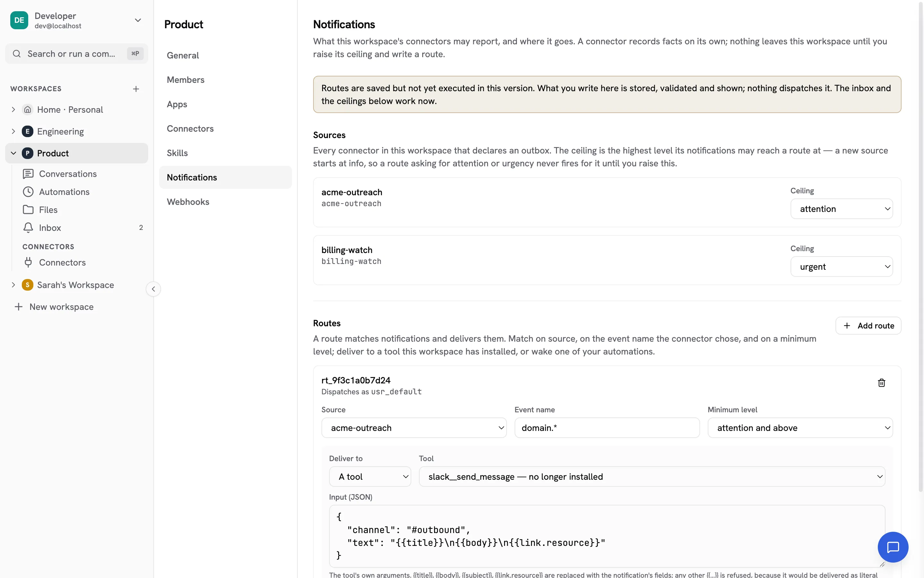924x578 pixels.
Task: Open the Skills settings tab
Action: 225,153
